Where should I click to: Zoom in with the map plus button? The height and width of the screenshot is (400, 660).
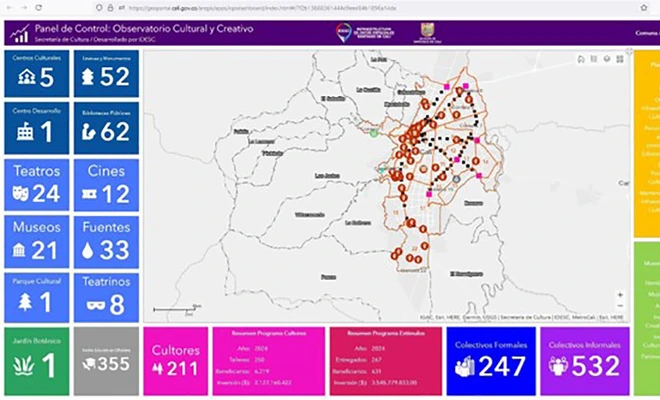[x=620, y=295]
